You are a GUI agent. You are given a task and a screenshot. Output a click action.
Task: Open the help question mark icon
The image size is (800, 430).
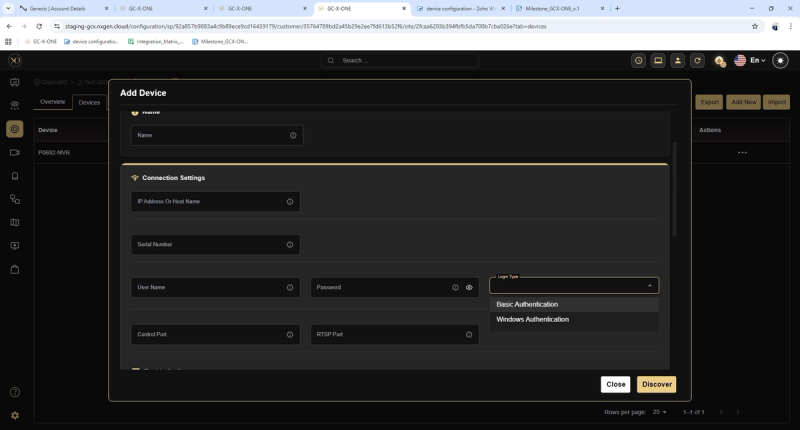pos(15,392)
